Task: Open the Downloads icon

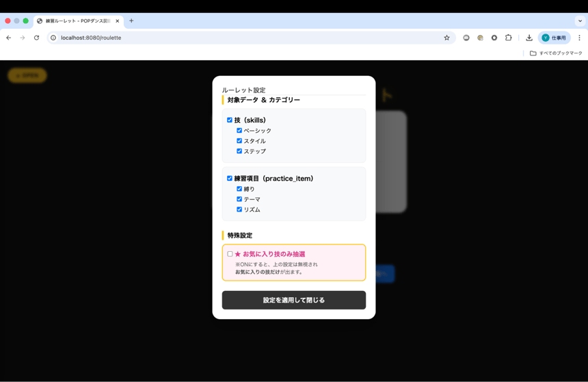Action: click(x=529, y=38)
